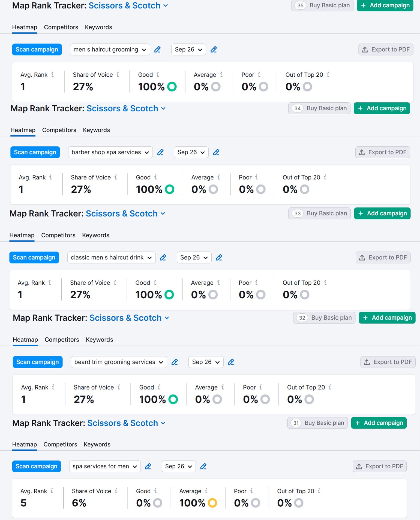This screenshot has height=520, width=420.
Task: Click Add campaign button beside the 31 badge
Action: click(379, 423)
